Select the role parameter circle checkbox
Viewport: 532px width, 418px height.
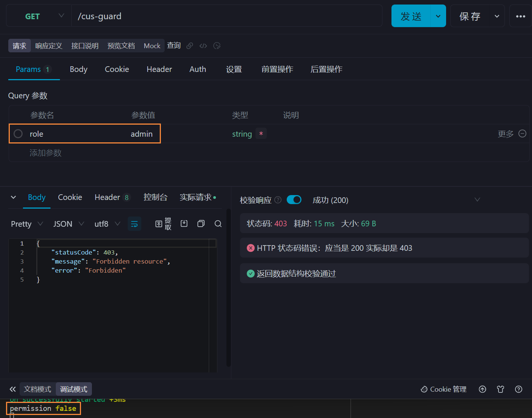(18, 134)
